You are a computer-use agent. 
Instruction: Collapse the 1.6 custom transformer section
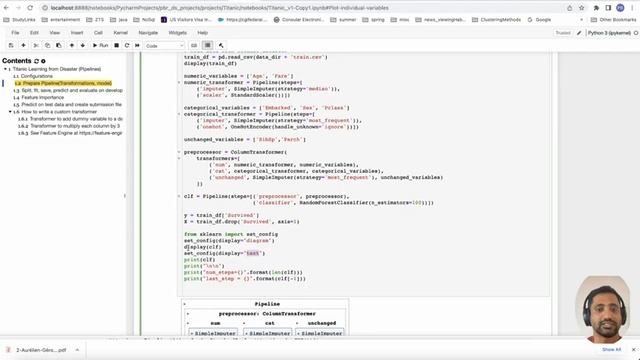click(10, 112)
